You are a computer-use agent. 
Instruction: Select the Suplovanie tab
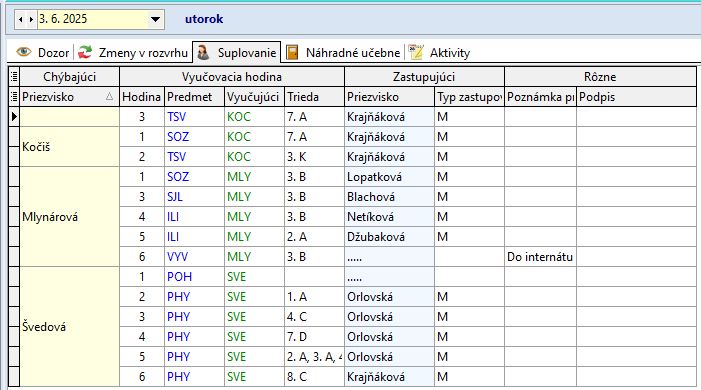[x=236, y=53]
